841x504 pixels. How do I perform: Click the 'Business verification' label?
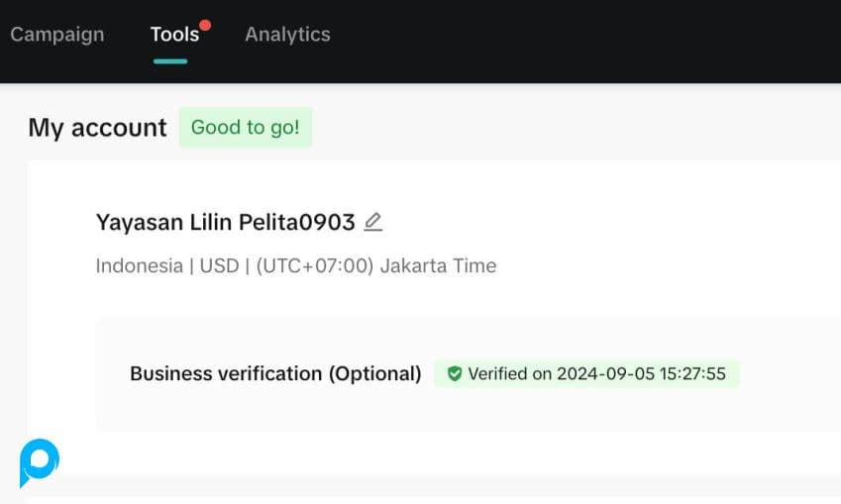tap(226, 374)
